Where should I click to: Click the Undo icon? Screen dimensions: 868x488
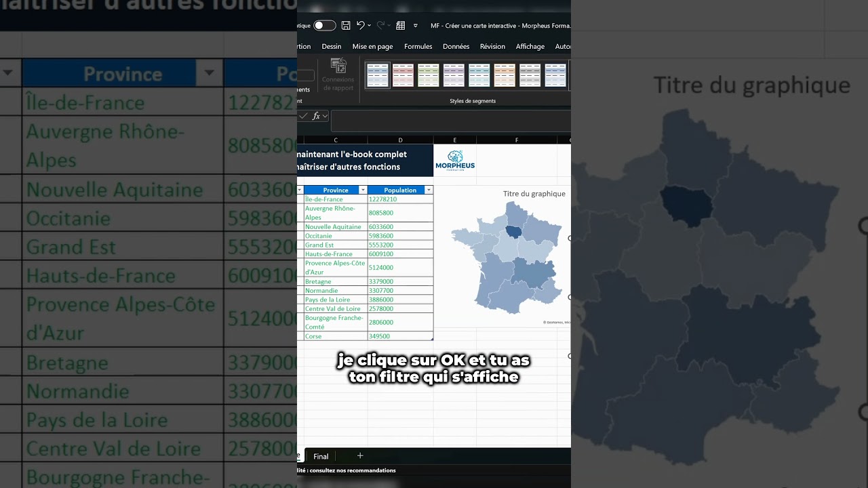[361, 24]
